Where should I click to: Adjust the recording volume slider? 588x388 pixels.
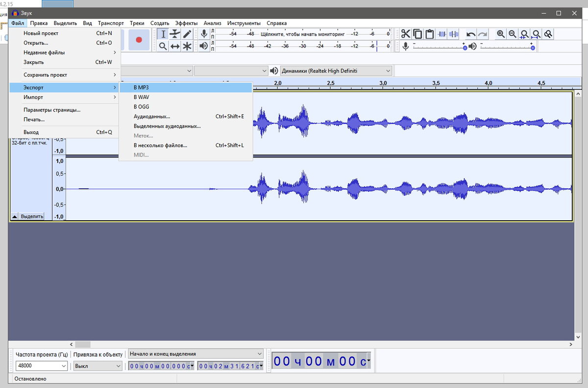point(439,46)
